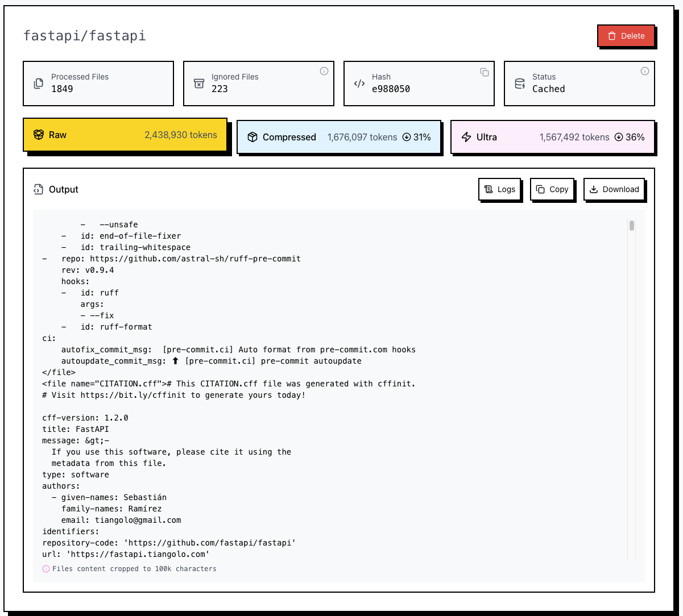Click the Compressed package icon
Screen dimensions: 683x616
click(252, 137)
